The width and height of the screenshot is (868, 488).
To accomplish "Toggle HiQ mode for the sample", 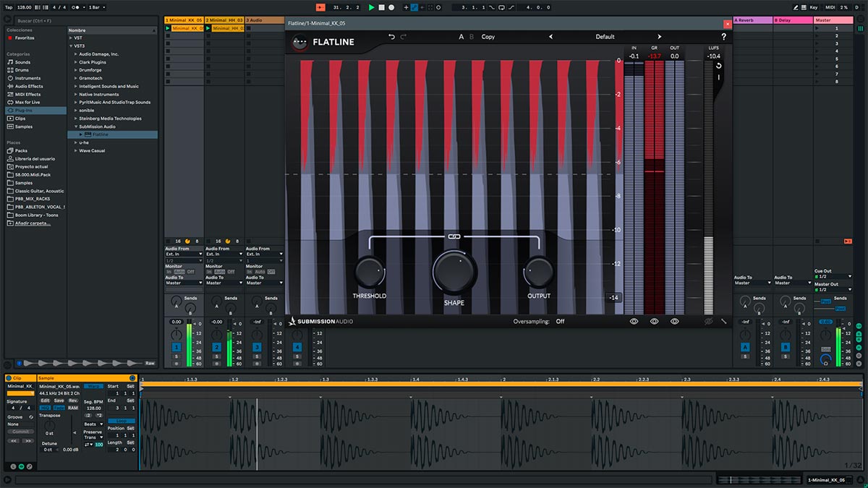I will pyautogui.click(x=45, y=408).
